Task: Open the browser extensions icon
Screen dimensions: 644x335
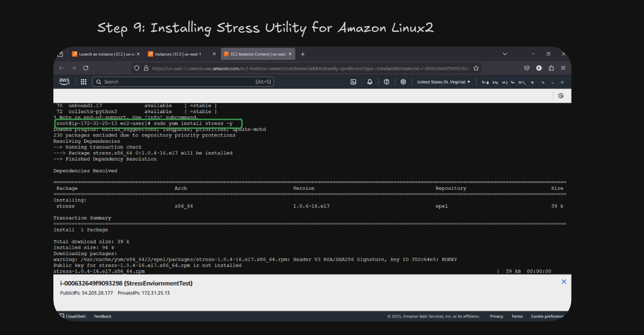Action: (551, 68)
